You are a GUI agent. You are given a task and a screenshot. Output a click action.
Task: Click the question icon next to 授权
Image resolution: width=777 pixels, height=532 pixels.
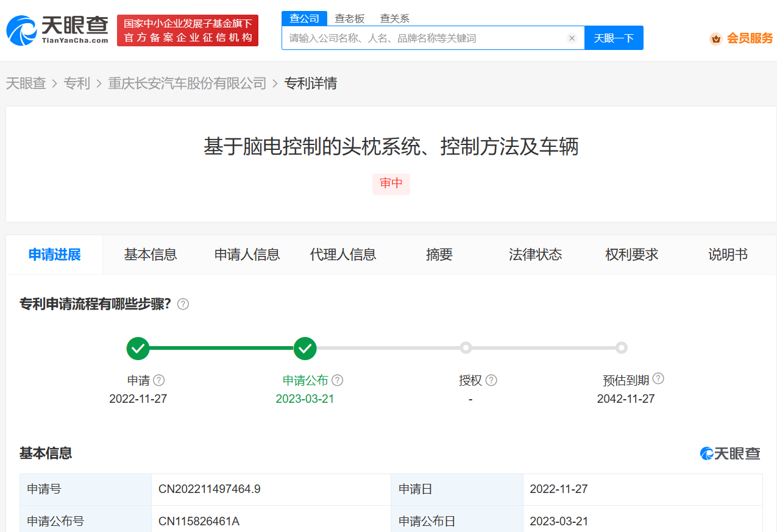coord(492,380)
